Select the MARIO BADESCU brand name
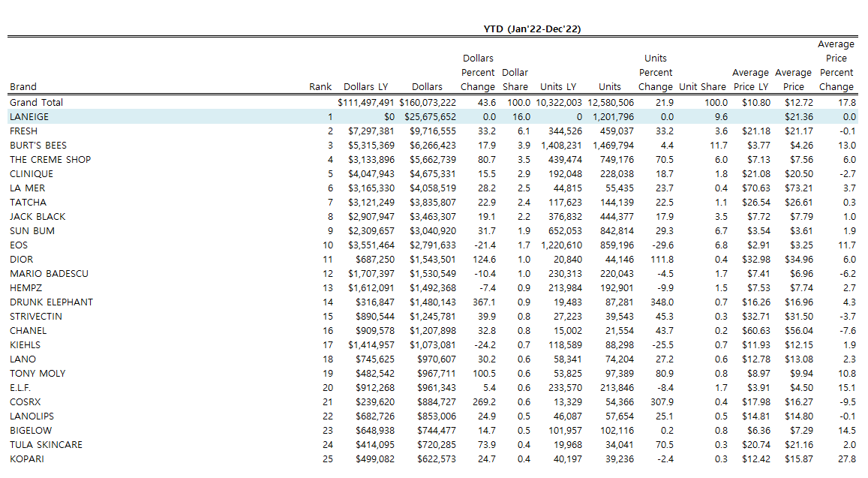 [49, 273]
